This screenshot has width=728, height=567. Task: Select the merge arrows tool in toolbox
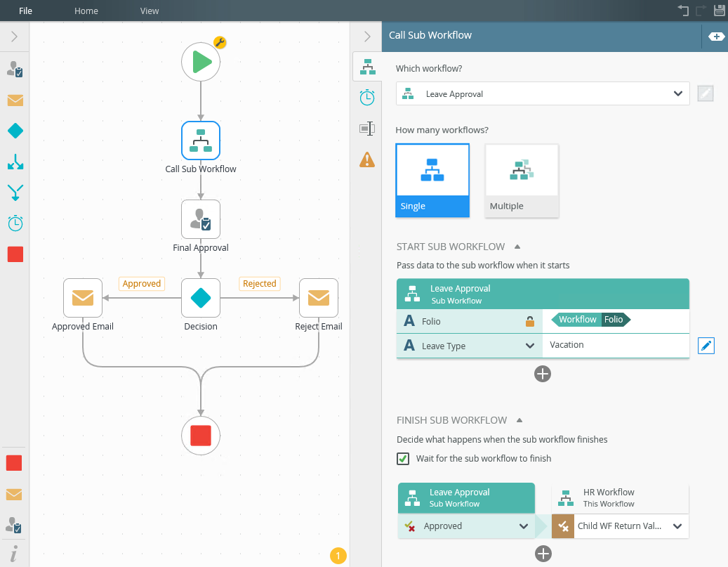click(15, 193)
